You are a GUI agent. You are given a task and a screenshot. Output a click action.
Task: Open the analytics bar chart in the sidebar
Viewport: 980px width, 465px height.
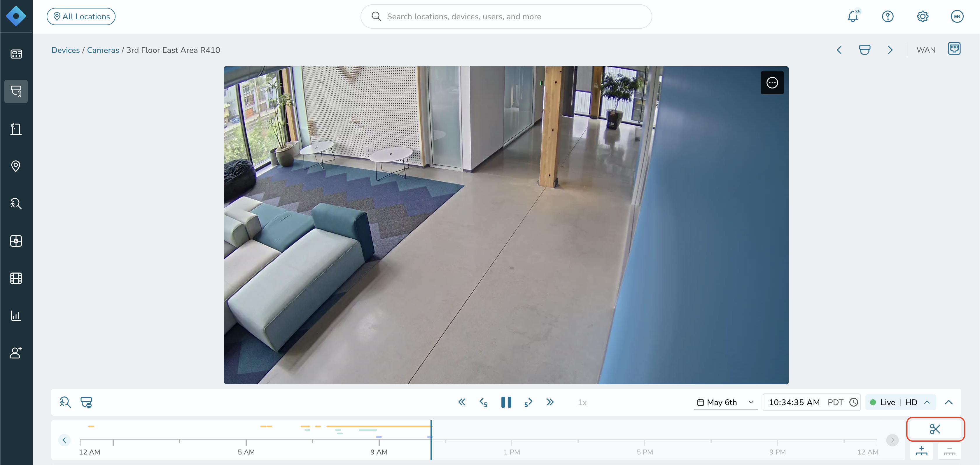pyautogui.click(x=16, y=316)
